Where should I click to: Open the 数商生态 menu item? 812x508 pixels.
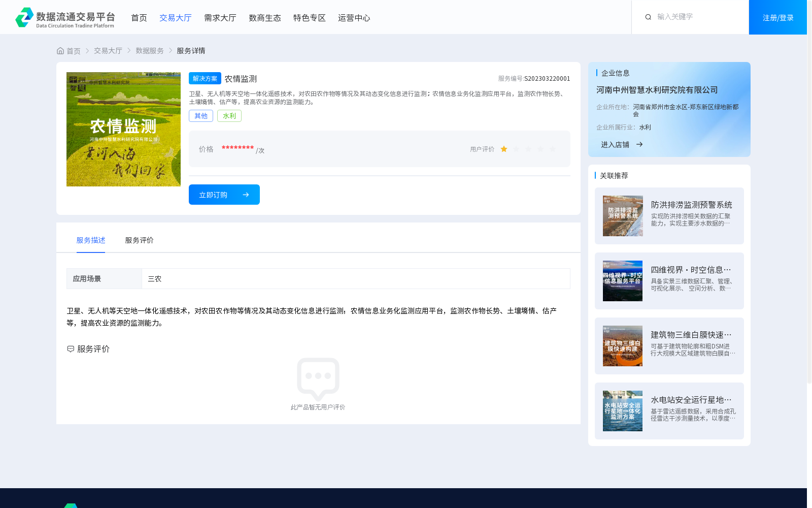264,18
